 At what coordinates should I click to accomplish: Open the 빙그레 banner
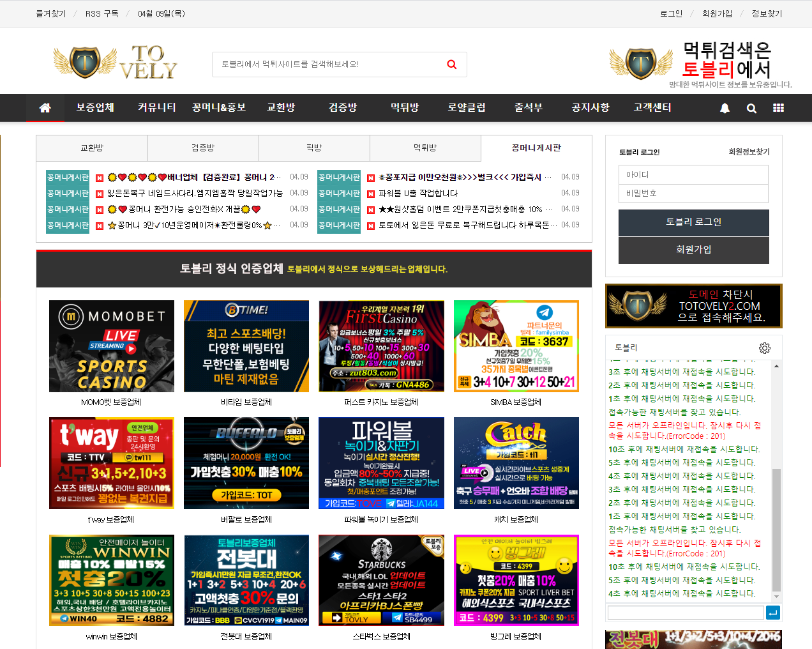point(516,581)
